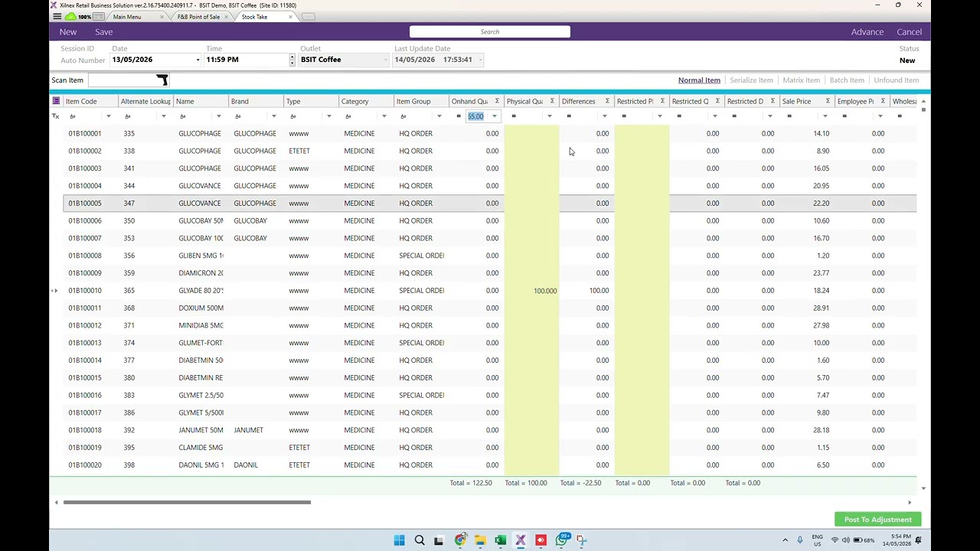Increase the Time using the up spinner

pyautogui.click(x=292, y=57)
